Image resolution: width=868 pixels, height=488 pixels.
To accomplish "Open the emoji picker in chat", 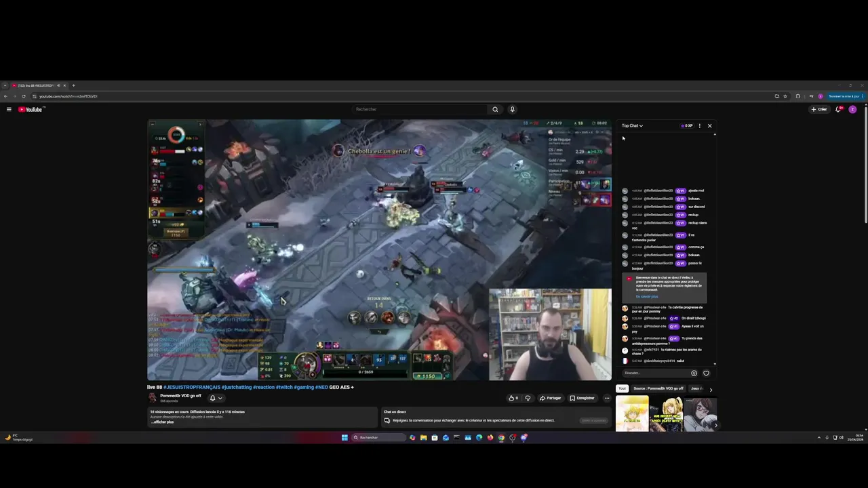I will point(694,373).
